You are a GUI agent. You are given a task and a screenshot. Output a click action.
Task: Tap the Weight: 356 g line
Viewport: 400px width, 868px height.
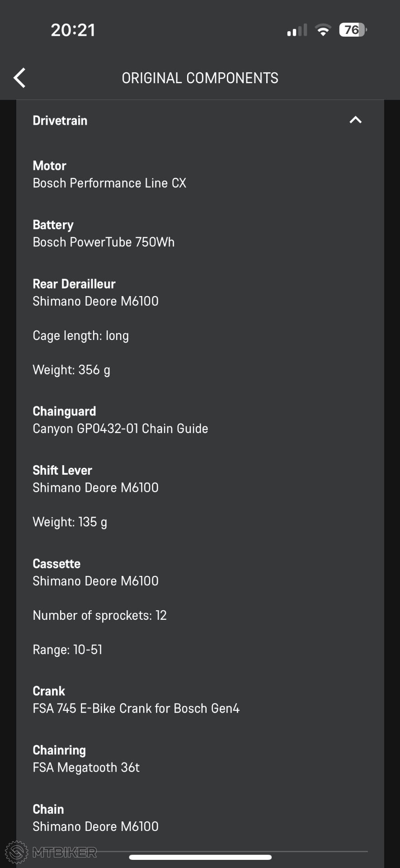click(x=71, y=370)
